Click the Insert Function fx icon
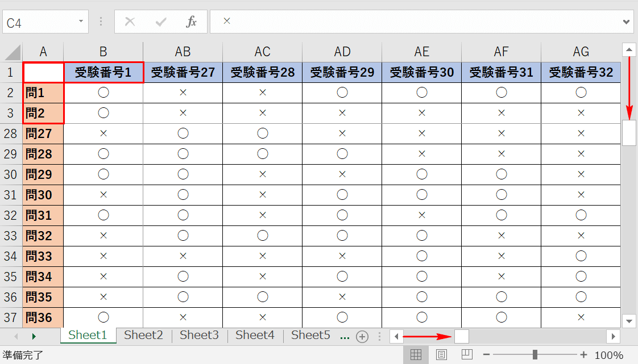Viewport: 638px width, 364px height. [192, 22]
